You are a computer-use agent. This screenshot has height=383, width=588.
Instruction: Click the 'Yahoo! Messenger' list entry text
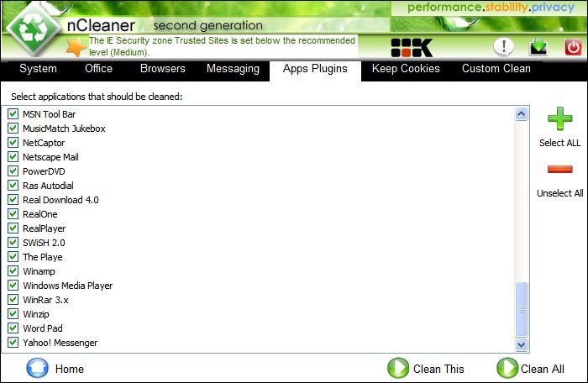[x=60, y=343]
